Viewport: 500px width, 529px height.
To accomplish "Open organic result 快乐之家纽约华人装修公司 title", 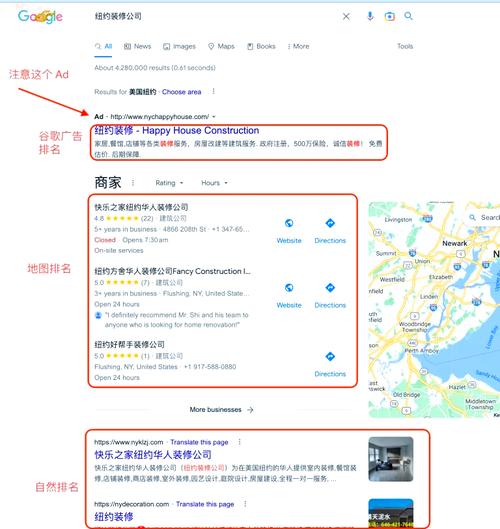I will 153,455.
